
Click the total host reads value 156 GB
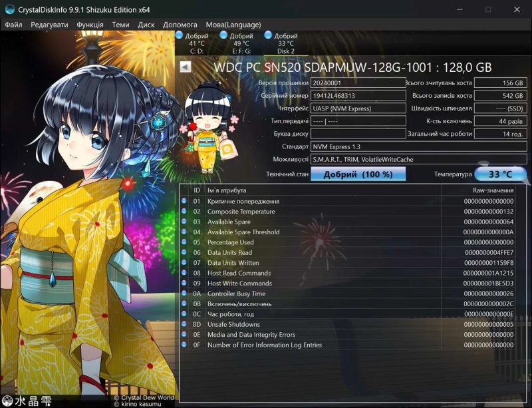[501, 83]
